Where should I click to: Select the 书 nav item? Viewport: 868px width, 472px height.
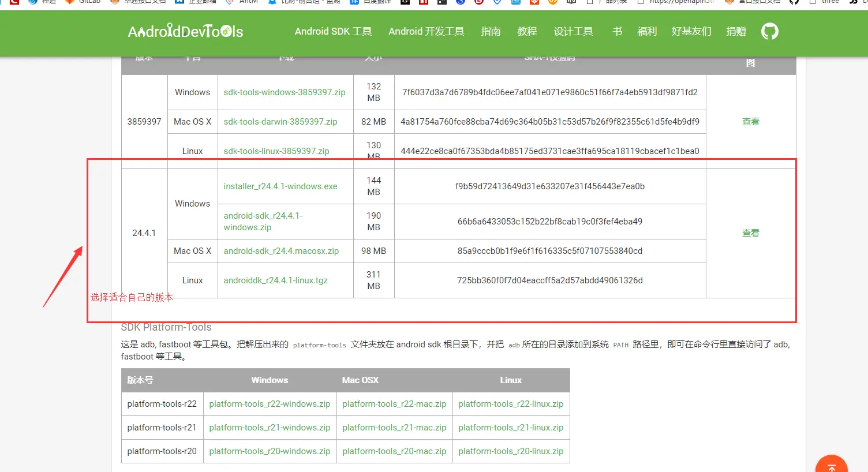click(617, 31)
